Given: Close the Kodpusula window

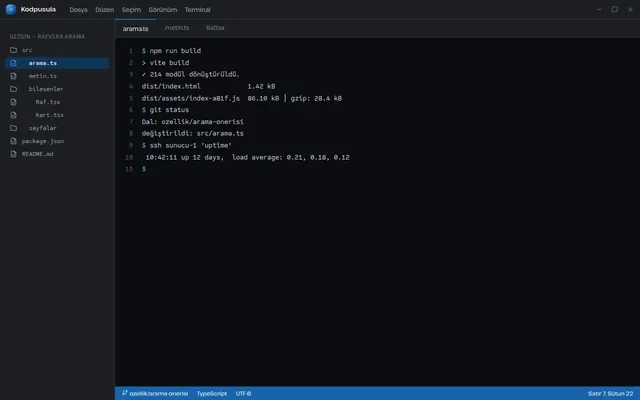Looking at the screenshot, I should pos(630,9).
